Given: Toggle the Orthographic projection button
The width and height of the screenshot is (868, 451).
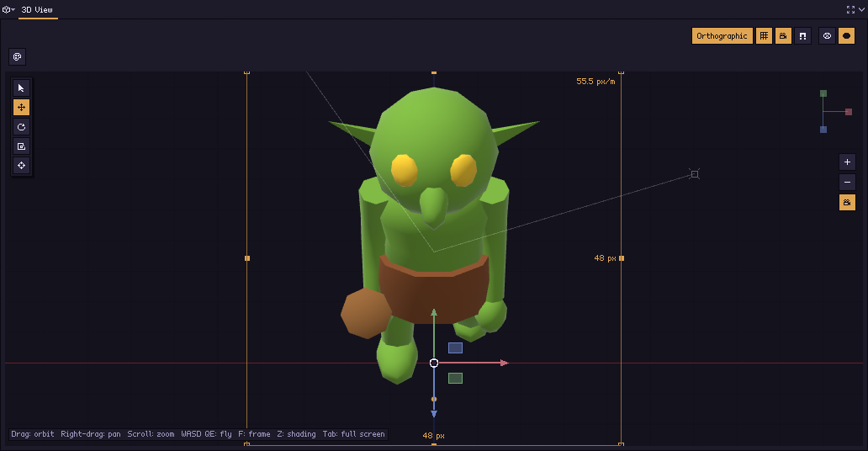Looking at the screenshot, I should coord(722,36).
